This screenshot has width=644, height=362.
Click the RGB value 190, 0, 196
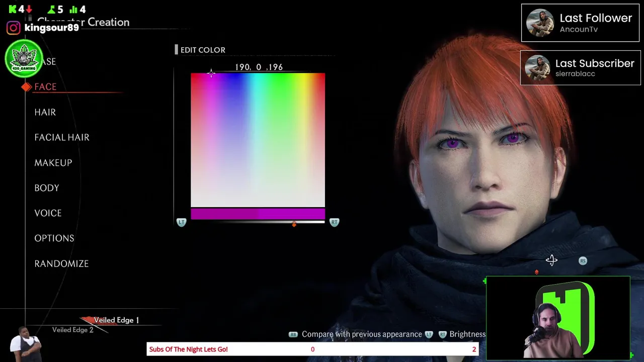coord(259,67)
